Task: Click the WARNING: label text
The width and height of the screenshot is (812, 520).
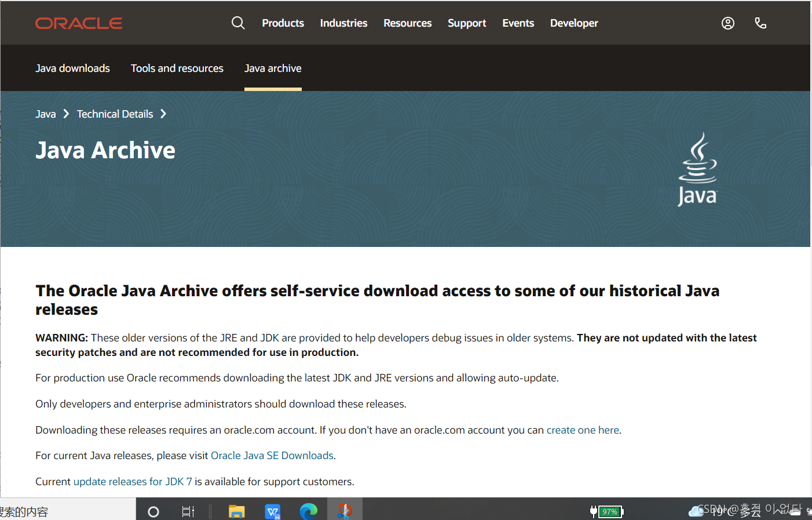Action: [61, 338]
